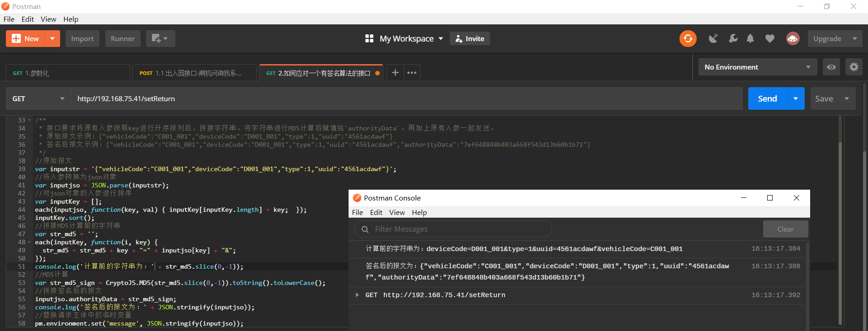Collapse code fold arrow at line 33
Image resolution: width=868 pixels, height=331 pixels.
(29, 121)
